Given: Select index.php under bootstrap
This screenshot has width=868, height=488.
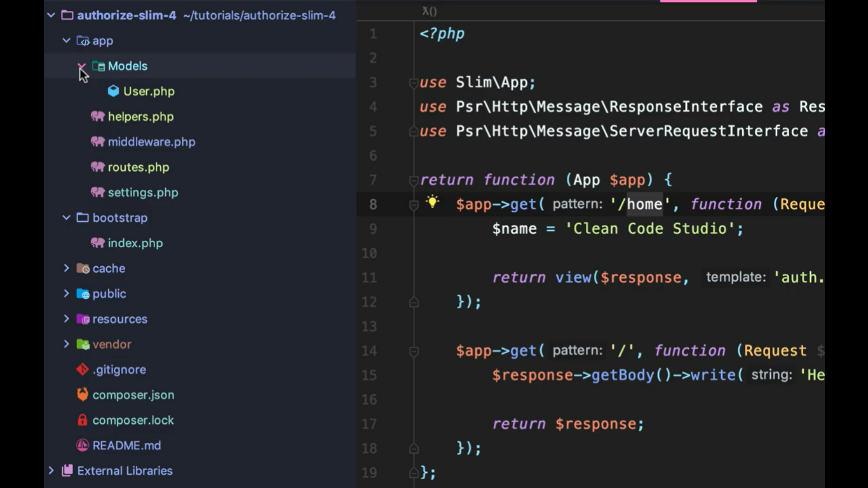Looking at the screenshot, I should pyautogui.click(x=135, y=243).
